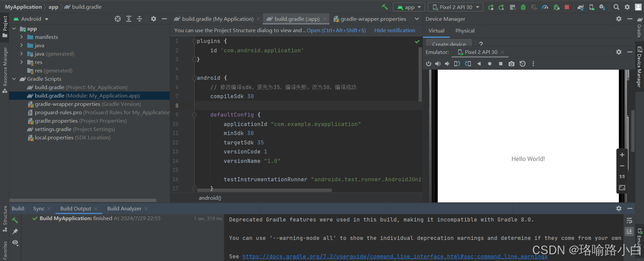
Task: Open Project panel options gear
Action: [x=154, y=19]
